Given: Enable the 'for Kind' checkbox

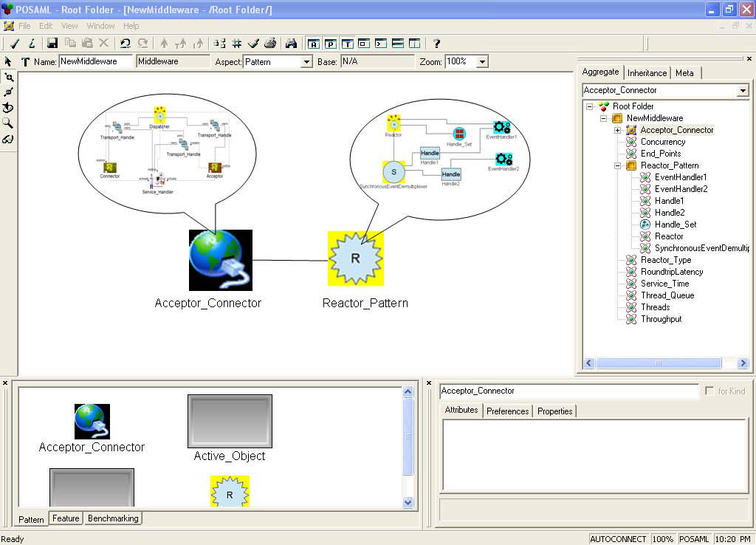Looking at the screenshot, I should (709, 391).
